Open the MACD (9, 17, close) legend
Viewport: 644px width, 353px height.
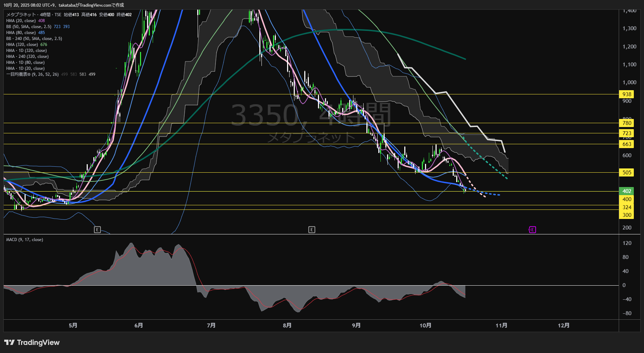(25, 240)
